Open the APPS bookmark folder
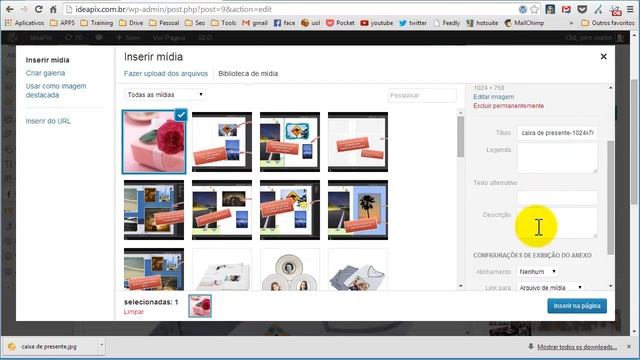This screenshot has width=640, height=360. [62, 23]
